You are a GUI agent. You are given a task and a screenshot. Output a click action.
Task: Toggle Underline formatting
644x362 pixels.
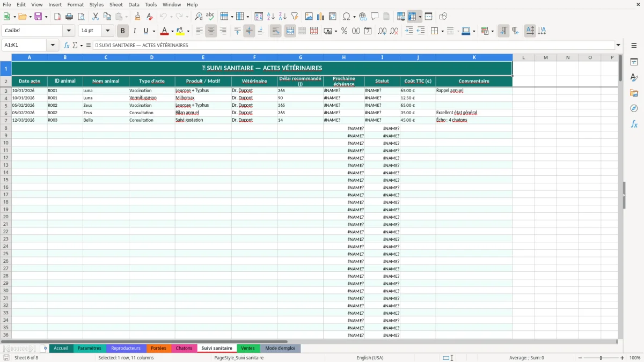(145, 31)
